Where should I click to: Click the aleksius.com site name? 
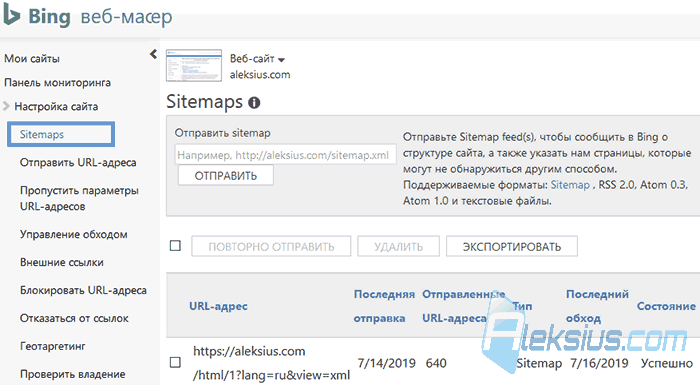(x=260, y=75)
